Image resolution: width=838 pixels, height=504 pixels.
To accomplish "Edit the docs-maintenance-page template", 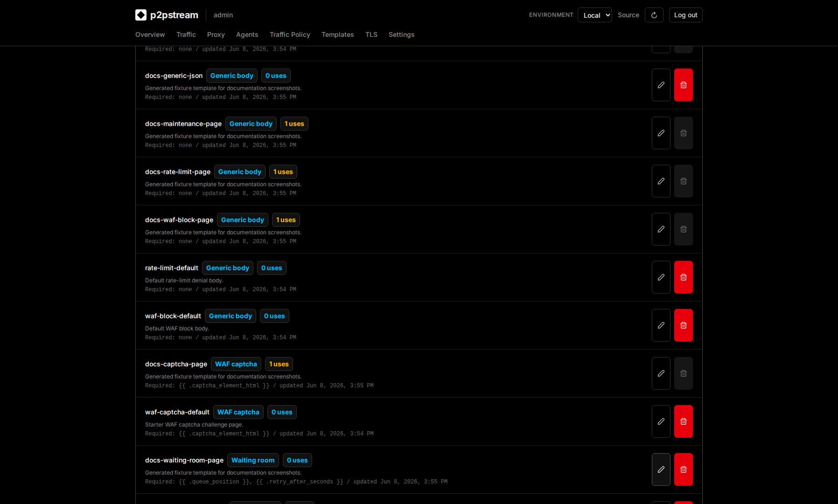I will point(661,133).
